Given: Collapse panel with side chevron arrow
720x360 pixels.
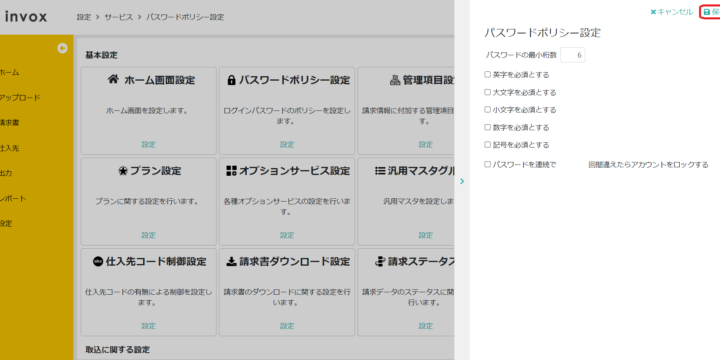Looking at the screenshot, I should 462,181.
